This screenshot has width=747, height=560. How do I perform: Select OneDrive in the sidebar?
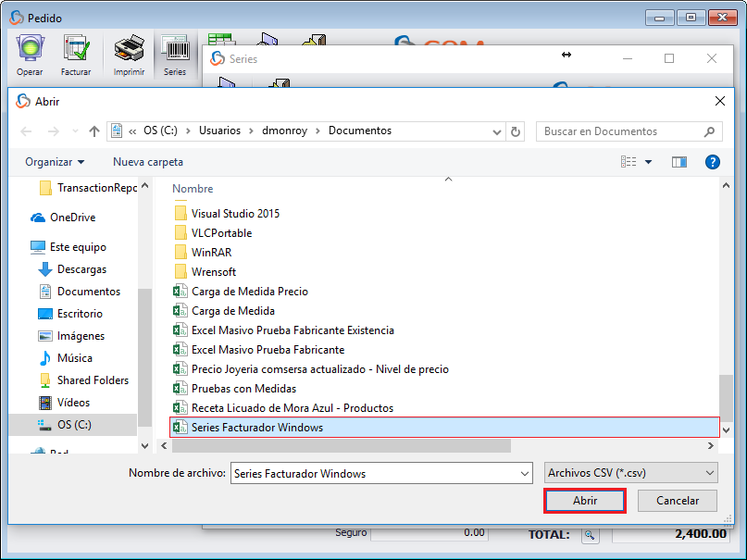[72, 218]
